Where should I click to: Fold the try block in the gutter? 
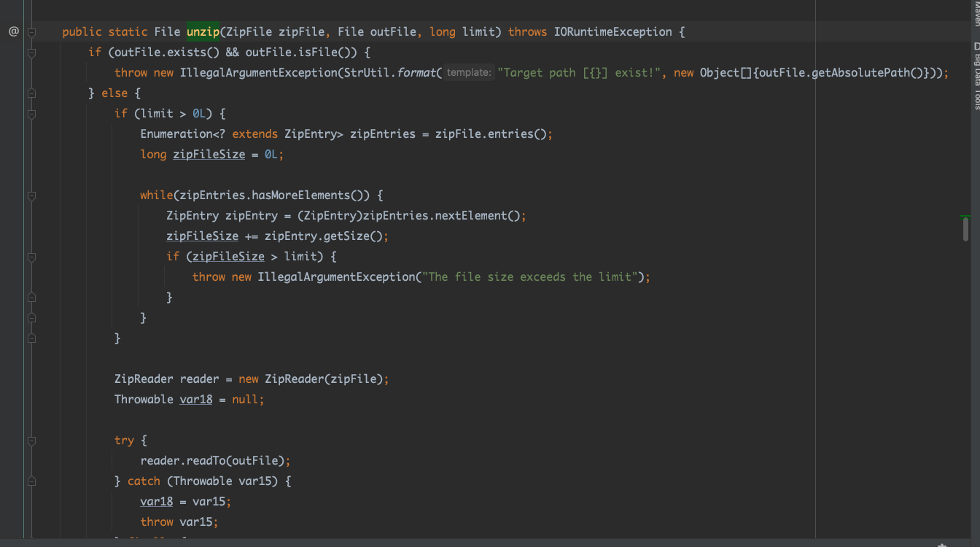(31, 441)
